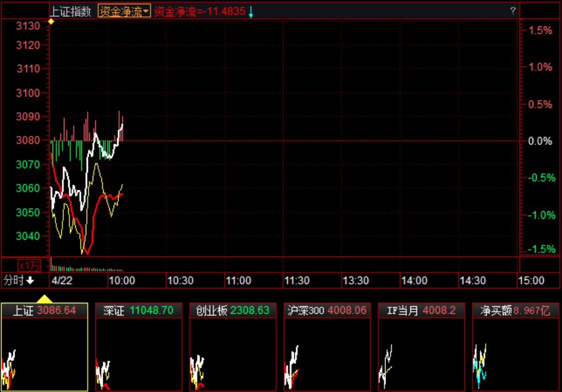This screenshot has width=562, height=392.
Task: Select the IF当月 4008.2 tab
Action: [421, 311]
